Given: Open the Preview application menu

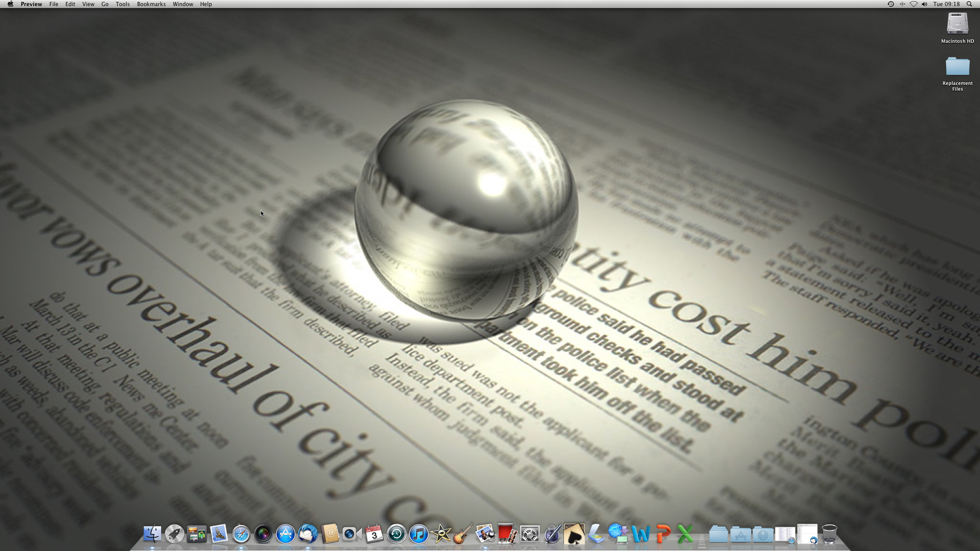Looking at the screenshot, I should coord(31,4).
